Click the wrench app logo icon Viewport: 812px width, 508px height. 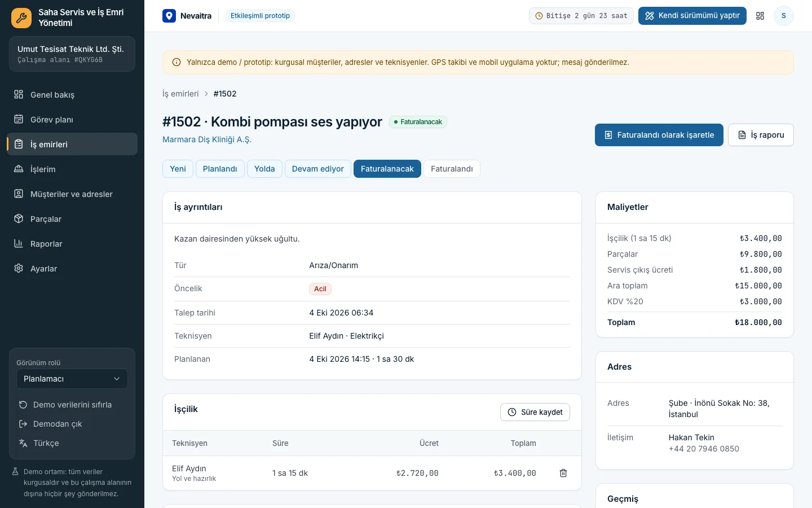21,18
